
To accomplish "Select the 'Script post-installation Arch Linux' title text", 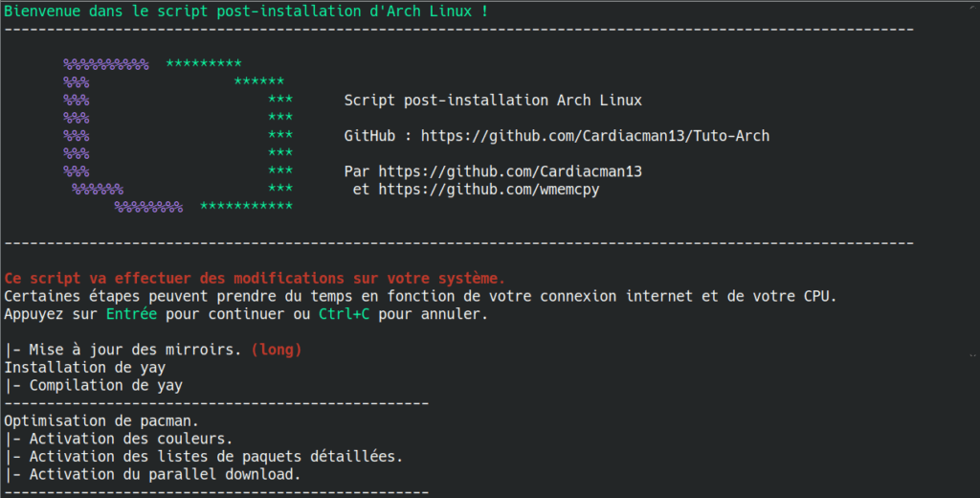I will (x=493, y=101).
